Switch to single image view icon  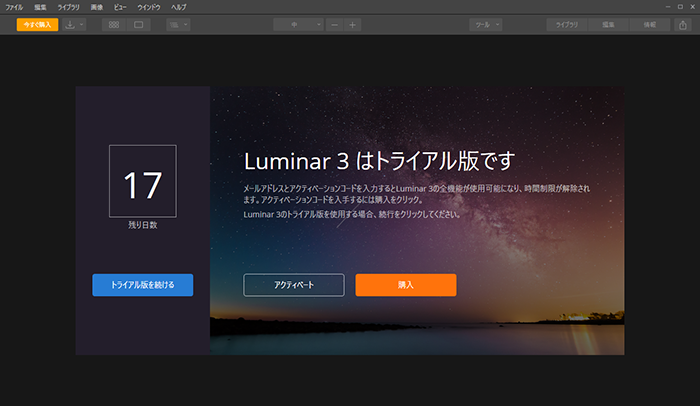138,25
